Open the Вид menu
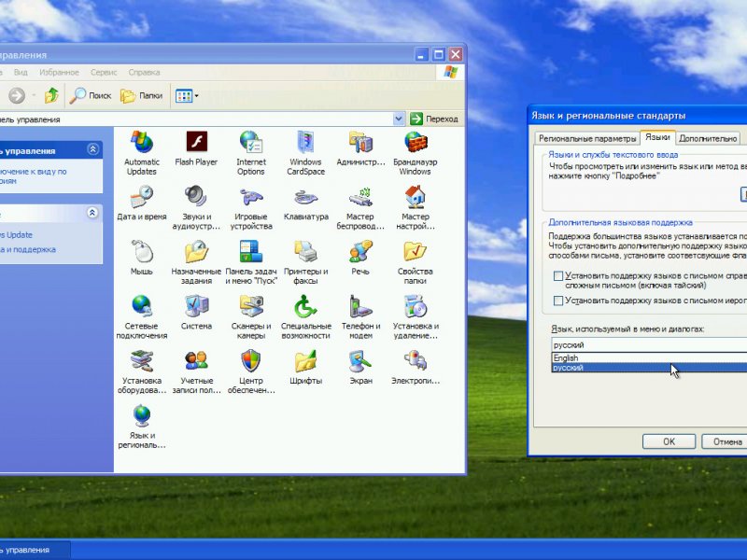This screenshot has height=560, width=747. pos(21,73)
